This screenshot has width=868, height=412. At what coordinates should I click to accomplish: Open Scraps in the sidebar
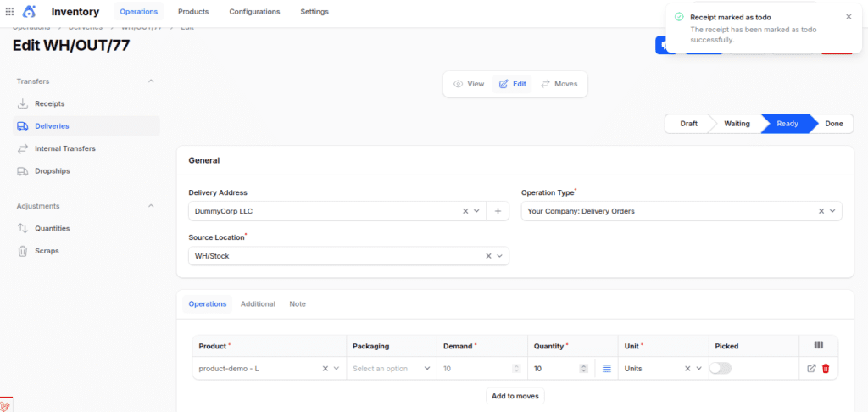pyautogui.click(x=86, y=251)
